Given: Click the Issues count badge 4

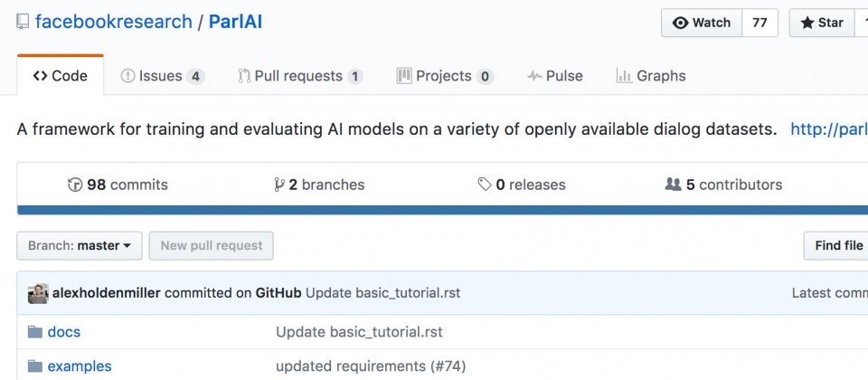Looking at the screenshot, I should click(195, 76).
